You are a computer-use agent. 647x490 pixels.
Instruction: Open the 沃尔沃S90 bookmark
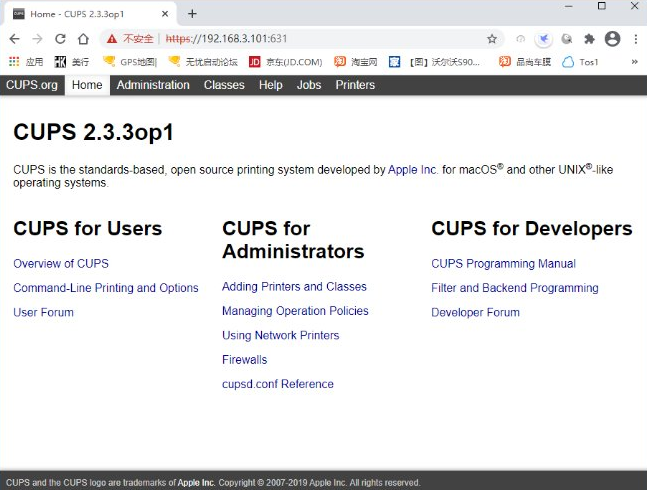click(434, 62)
